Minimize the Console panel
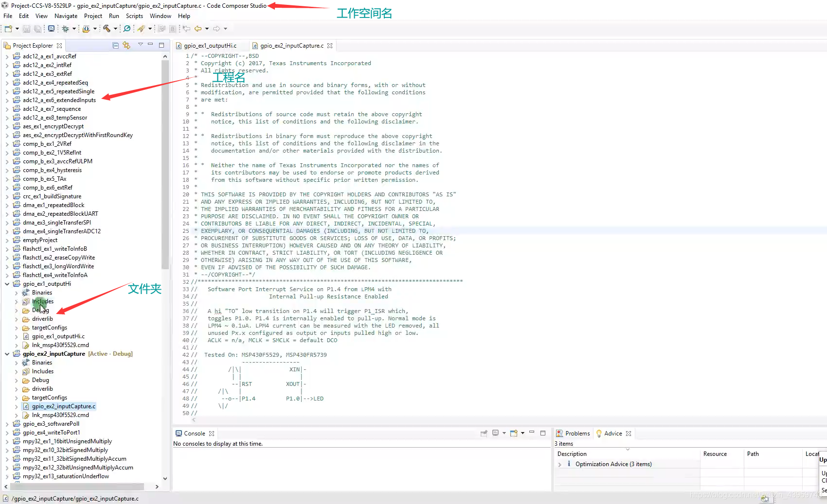The height and width of the screenshot is (504, 827). [x=532, y=433]
